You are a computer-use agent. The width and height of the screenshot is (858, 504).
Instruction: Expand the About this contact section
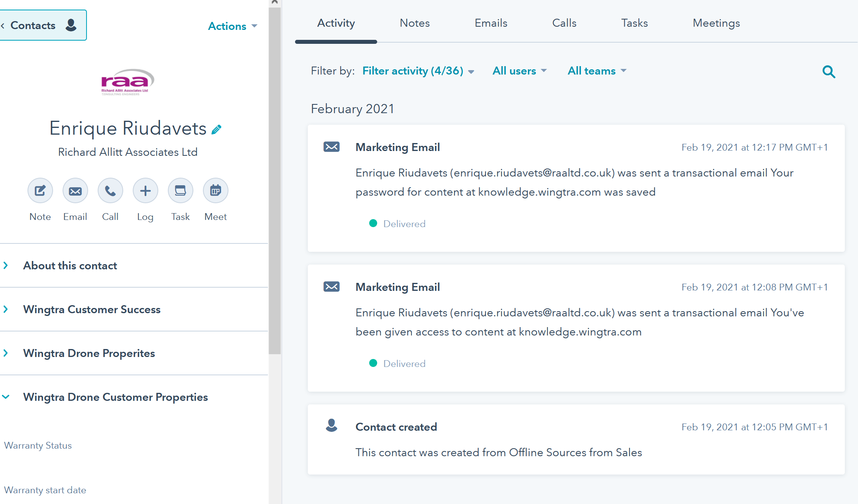[x=70, y=266]
